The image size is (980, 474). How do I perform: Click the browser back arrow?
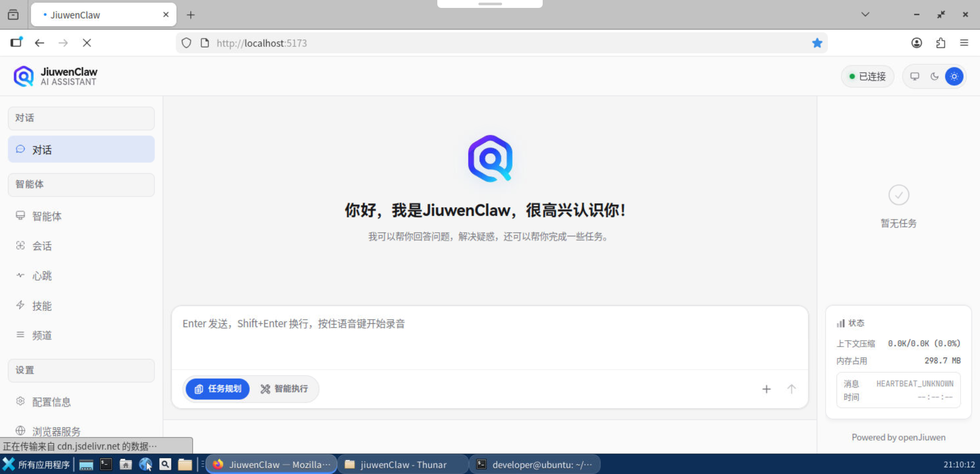click(x=40, y=43)
